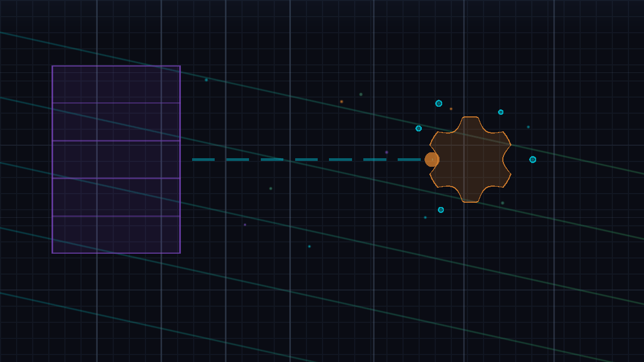Viewport: 644px width, 362px height.
Task: Pick the cyan ring directly right of the gear
Action: coord(532,159)
